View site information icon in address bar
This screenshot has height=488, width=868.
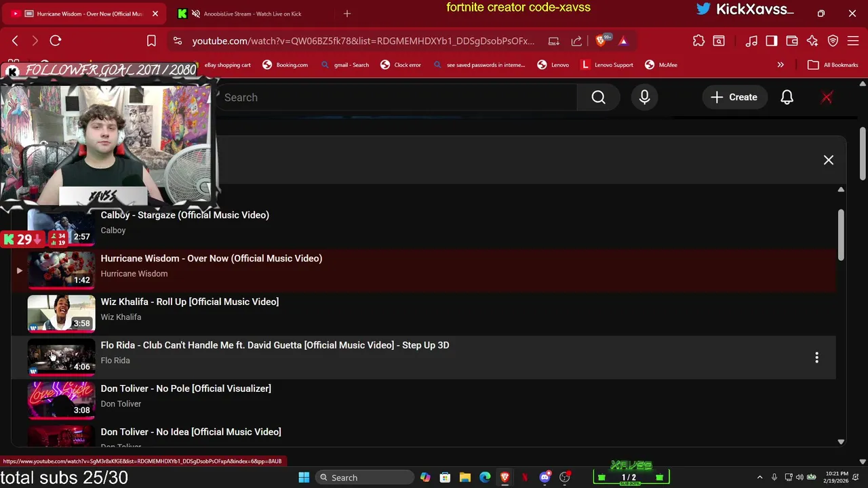tap(178, 41)
